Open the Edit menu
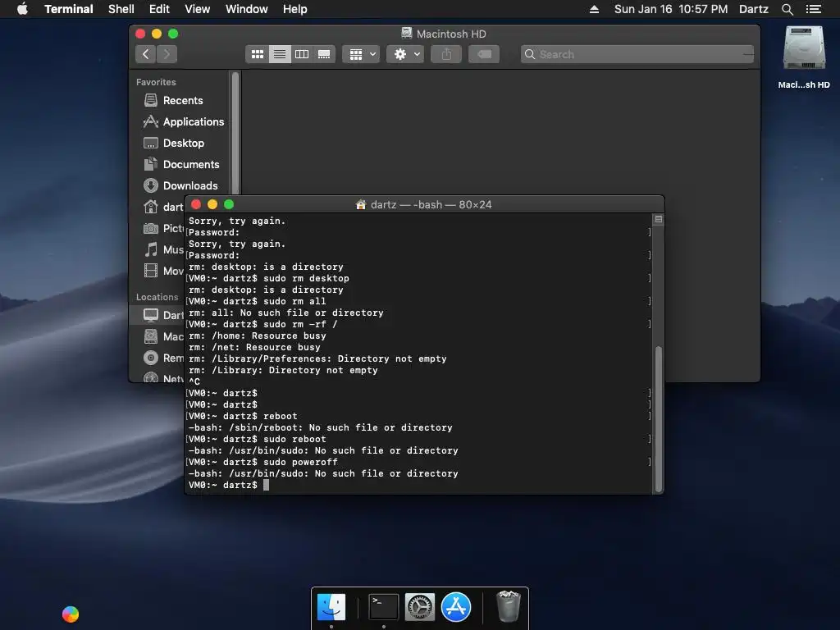 click(x=159, y=9)
